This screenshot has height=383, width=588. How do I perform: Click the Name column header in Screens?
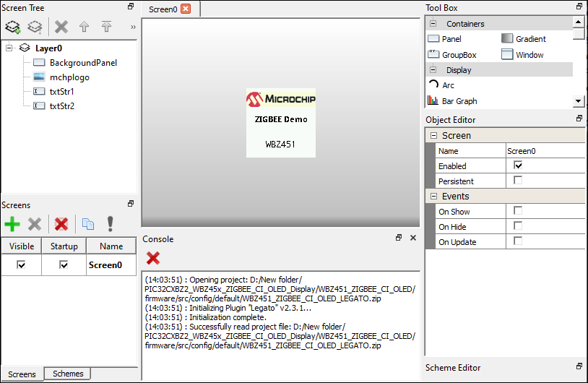pyautogui.click(x=111, y=246)
